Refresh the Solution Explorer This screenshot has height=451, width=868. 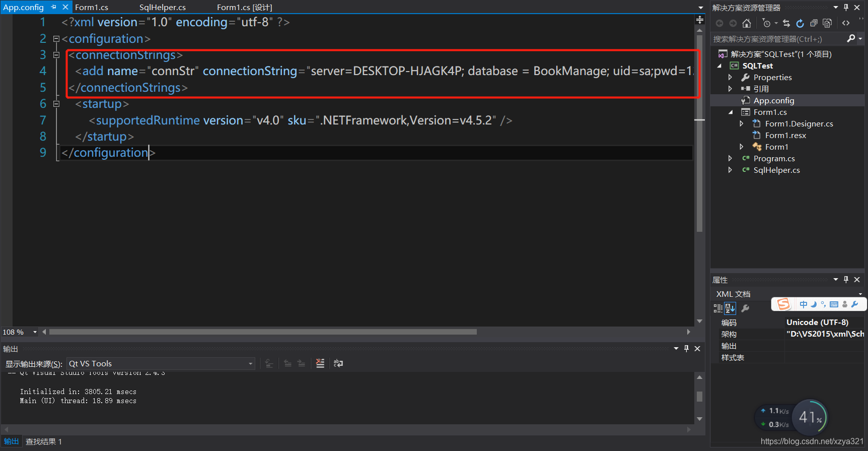pyautogui.click(x=800, y=23)
